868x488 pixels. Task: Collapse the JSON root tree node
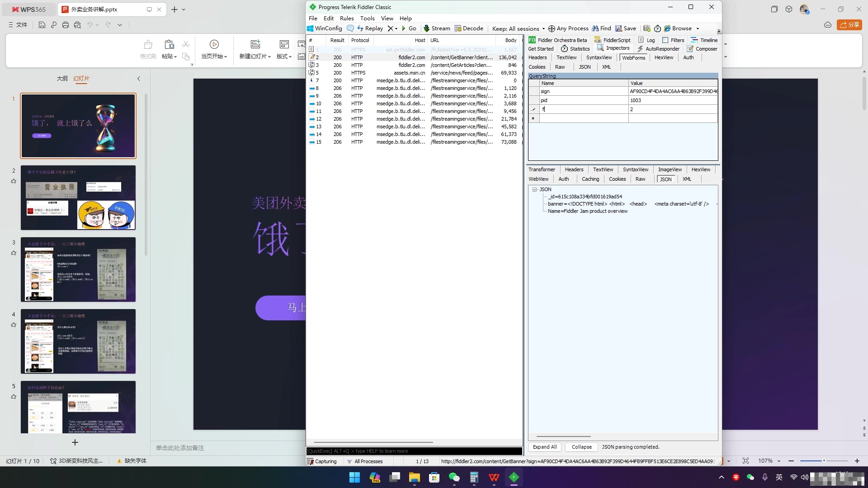(x=534, y=189)
